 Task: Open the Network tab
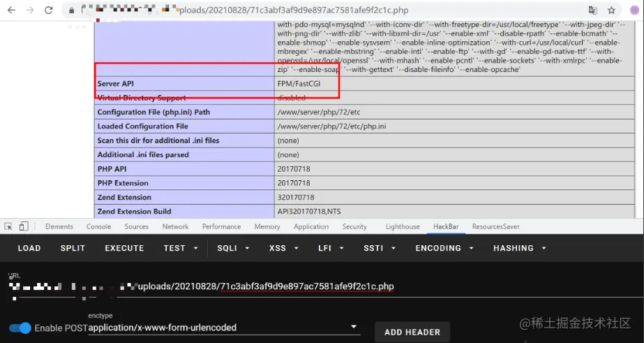point(175,226)
